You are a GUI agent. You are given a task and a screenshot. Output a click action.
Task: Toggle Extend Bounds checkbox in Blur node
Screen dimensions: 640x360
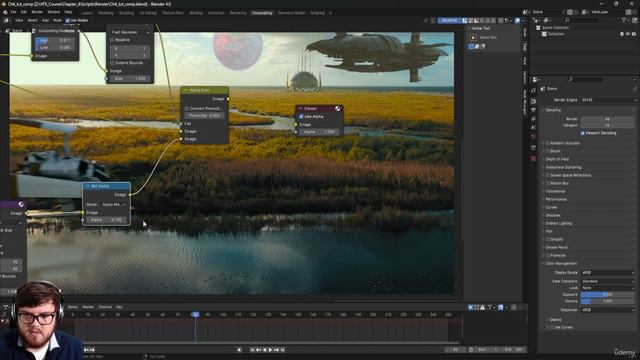pos(112,63)
